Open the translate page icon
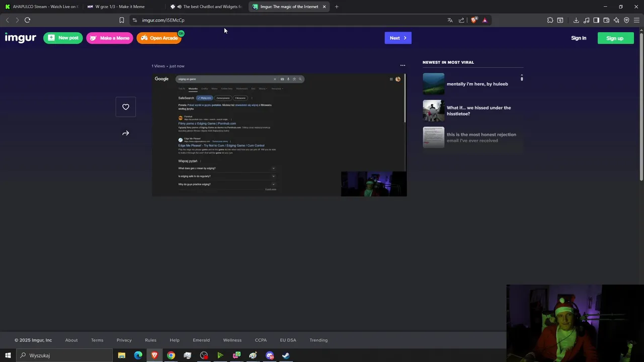Image resolution: width=644 pixels, height=362 pixels. click(450, 20)
